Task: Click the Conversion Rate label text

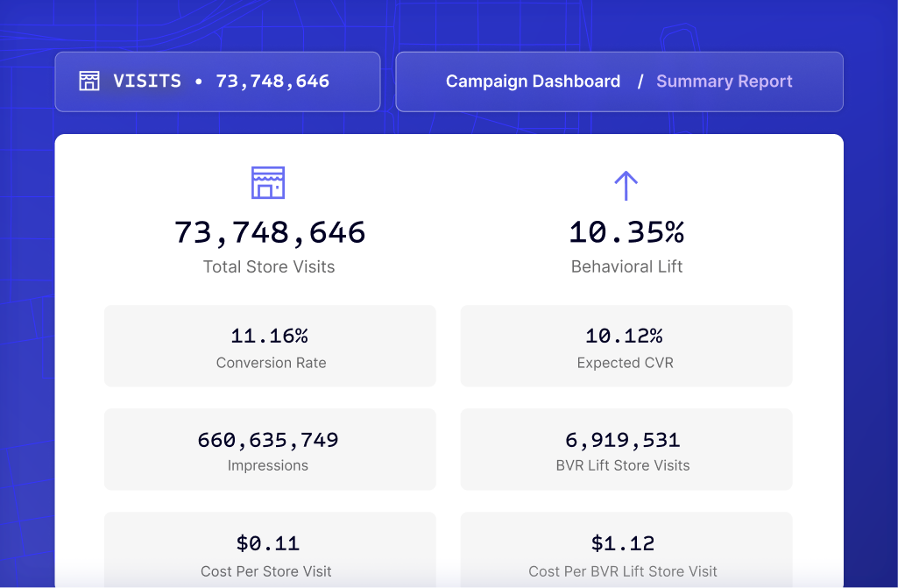Action: pos(271,363)
